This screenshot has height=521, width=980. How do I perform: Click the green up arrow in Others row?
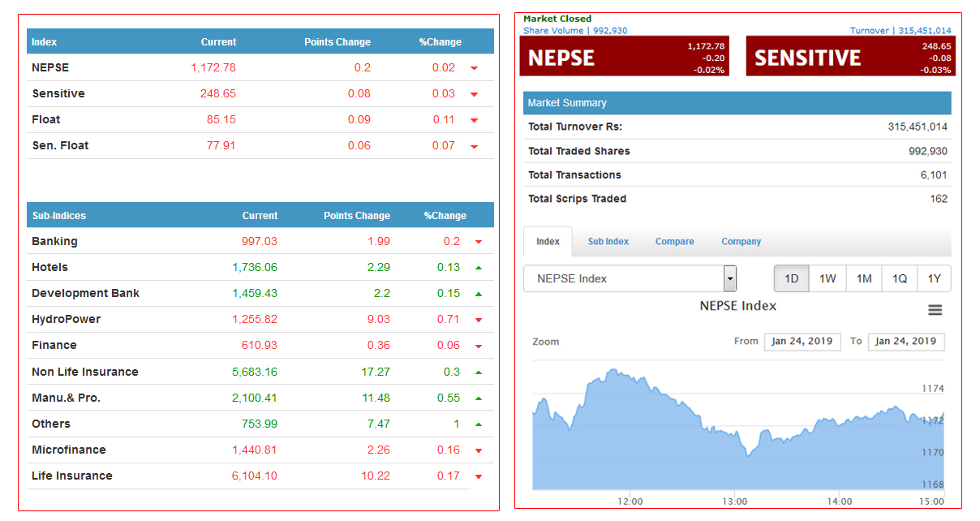point(479,424)
